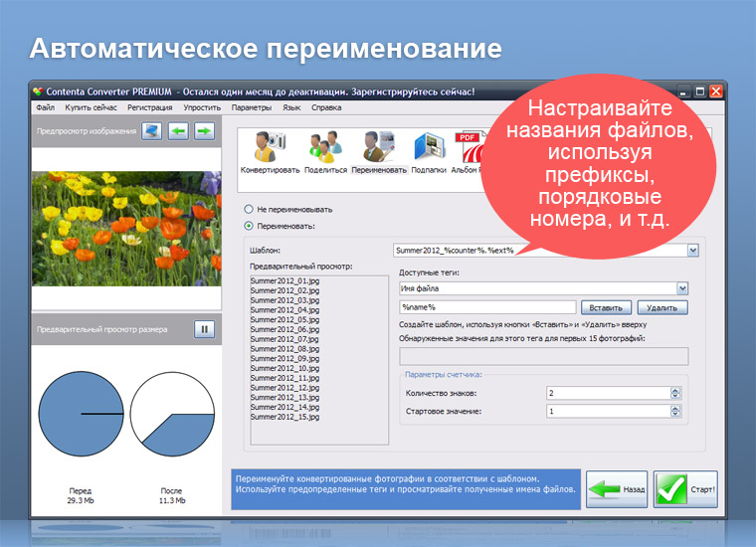This screenshot has height=547, width=756.
Task: Pause the size preview
Action: [205, 329]
